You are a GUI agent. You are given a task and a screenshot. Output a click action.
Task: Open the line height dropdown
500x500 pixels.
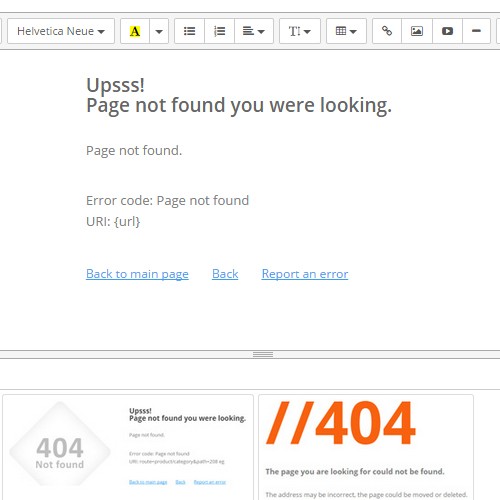tap(300, 31)
